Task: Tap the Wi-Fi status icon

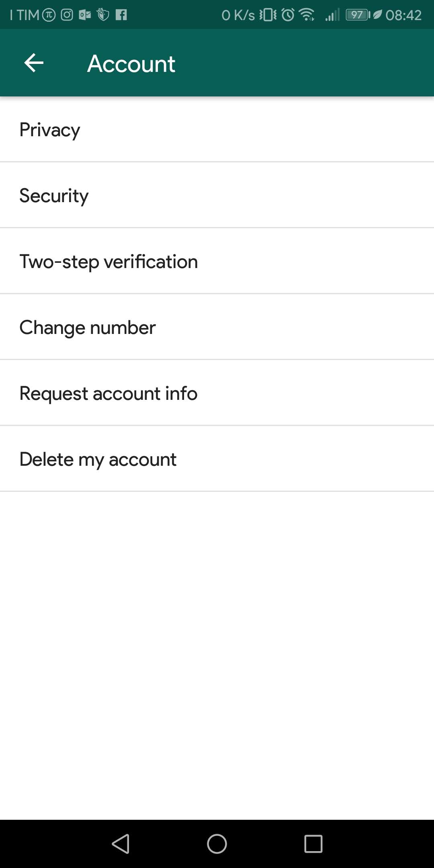Action: tap(307, 15)
